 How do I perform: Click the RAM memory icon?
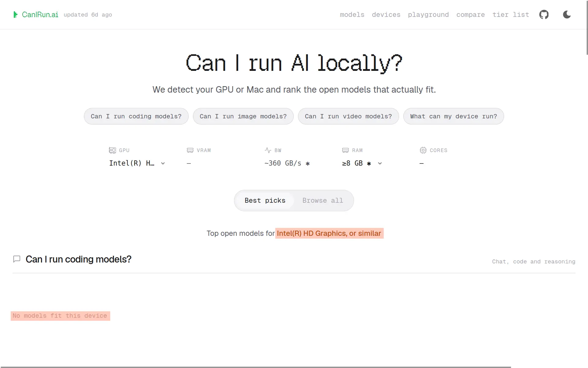(345, 150)
